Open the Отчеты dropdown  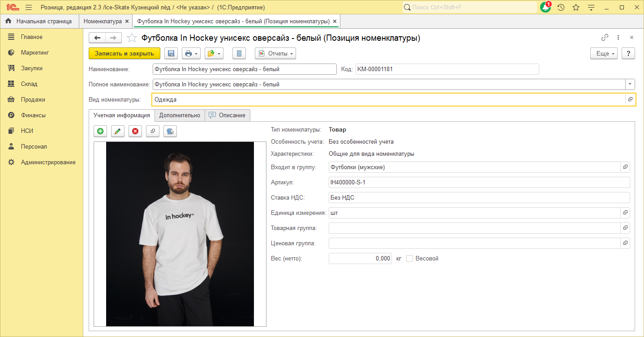point(275,53)
